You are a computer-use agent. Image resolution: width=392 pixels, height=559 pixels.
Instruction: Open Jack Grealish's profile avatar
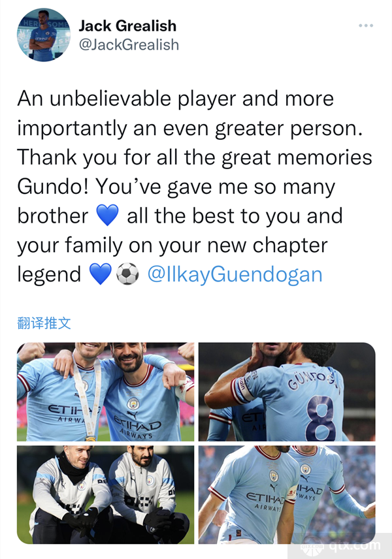(x=44, y=35)
